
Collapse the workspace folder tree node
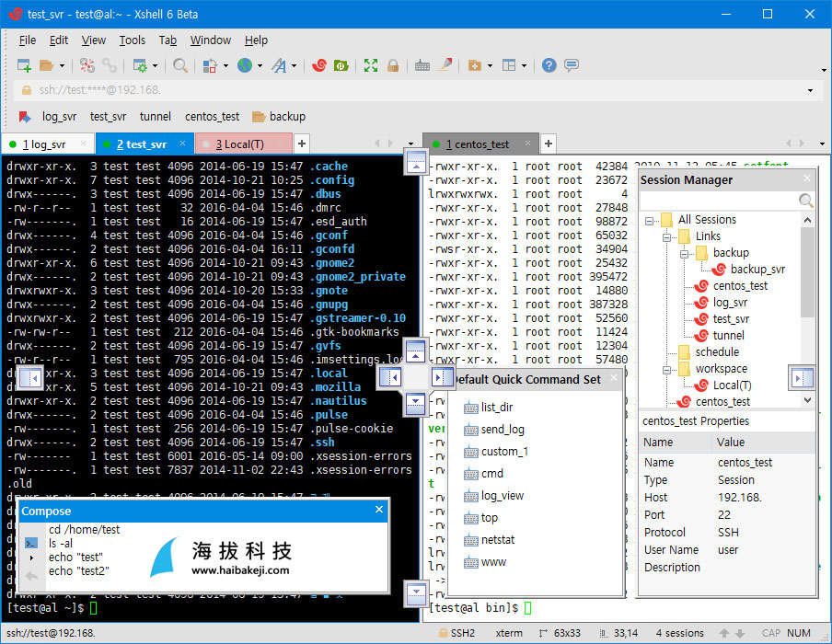coord(666,370)
